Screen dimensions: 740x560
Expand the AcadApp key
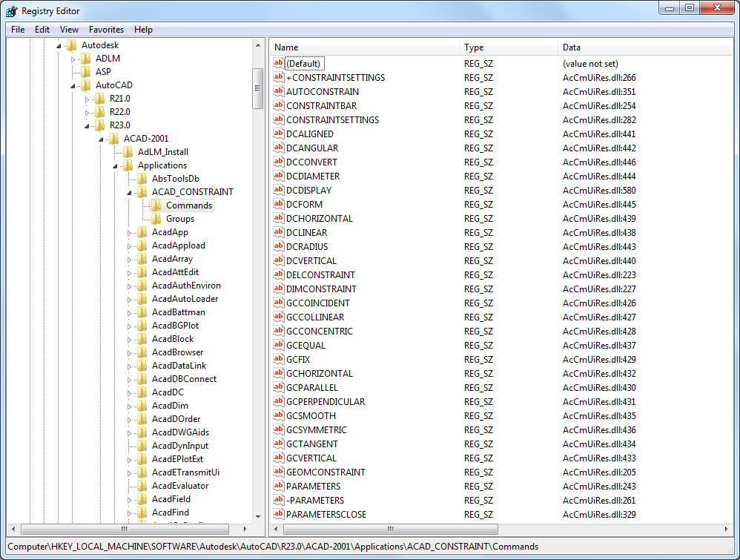click(129, 233)
